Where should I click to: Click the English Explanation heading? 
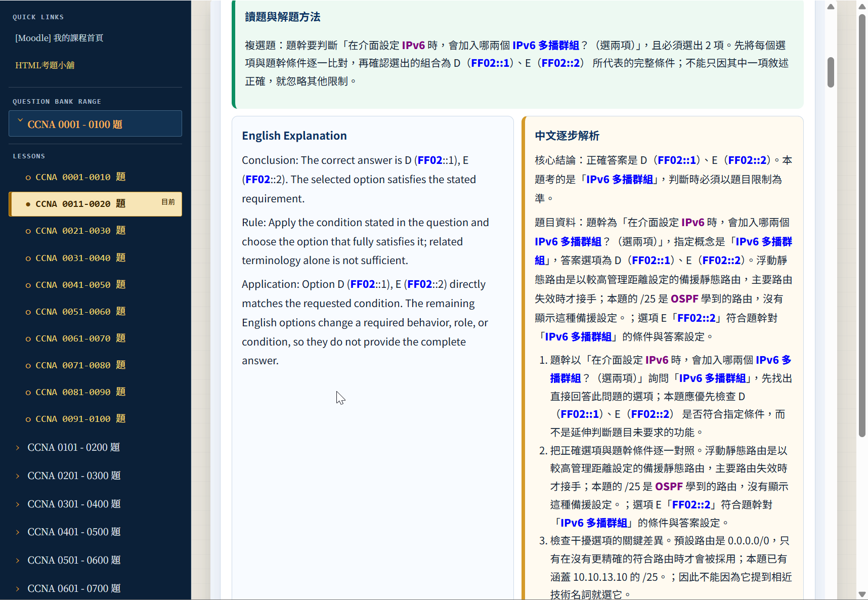click(294, 136)
